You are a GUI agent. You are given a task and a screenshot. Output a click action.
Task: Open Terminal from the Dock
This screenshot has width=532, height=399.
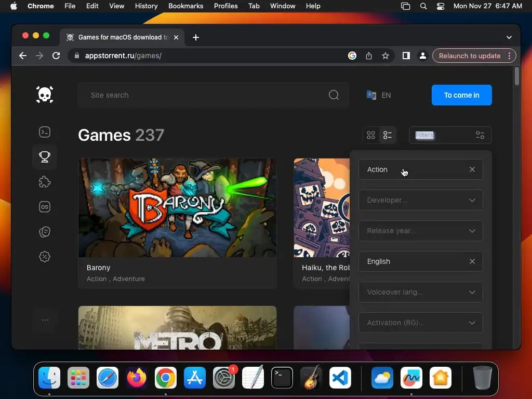tap(282, 378)
